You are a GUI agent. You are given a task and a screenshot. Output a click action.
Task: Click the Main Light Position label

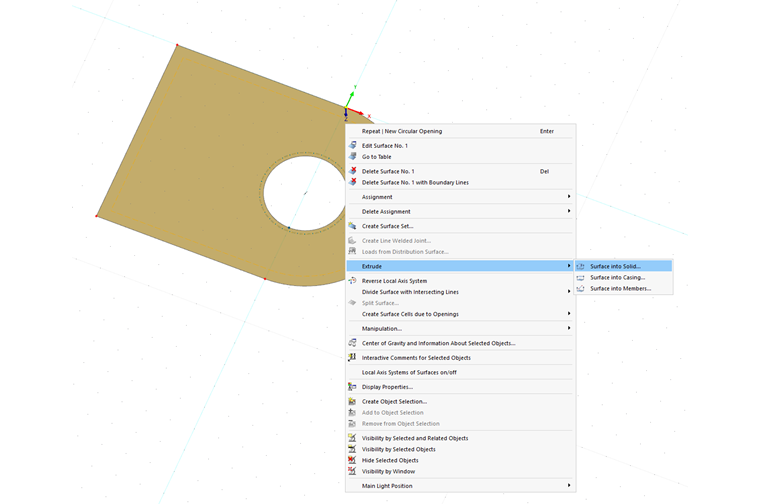[x=387, y=486]
